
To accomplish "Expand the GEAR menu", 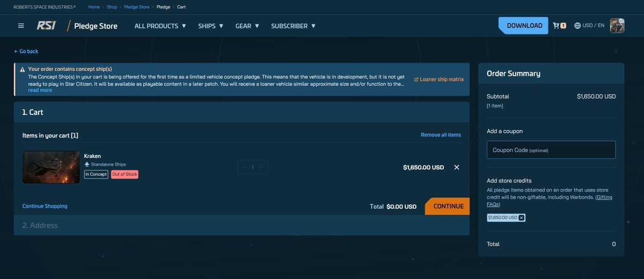I will (x=247, y=26).
